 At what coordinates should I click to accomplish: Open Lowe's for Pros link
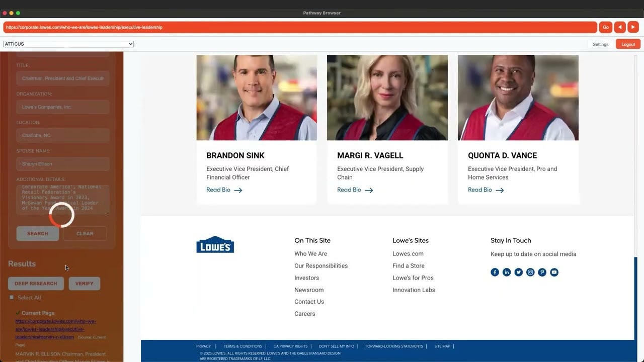(413, 278)
